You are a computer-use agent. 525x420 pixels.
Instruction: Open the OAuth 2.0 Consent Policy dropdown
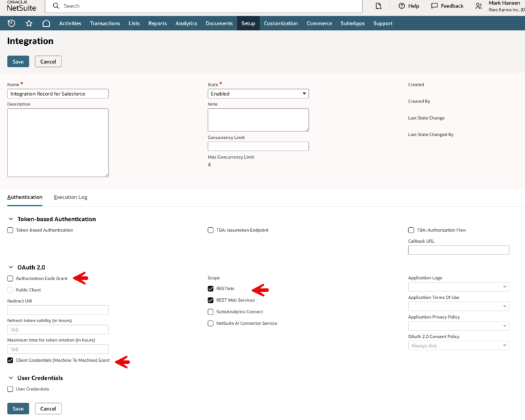tap(459, 345)
